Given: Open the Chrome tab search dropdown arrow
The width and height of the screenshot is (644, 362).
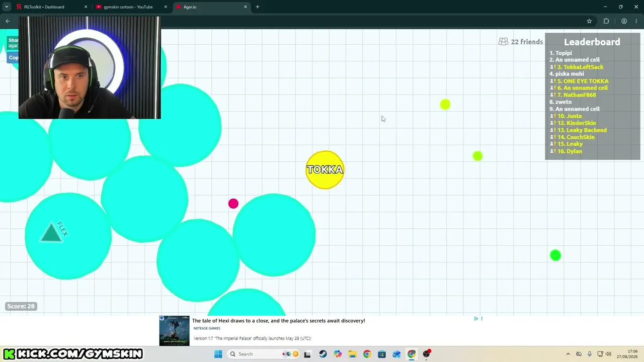Looking at the screenshot, I should pyautogui.click(x=7, y=7).
